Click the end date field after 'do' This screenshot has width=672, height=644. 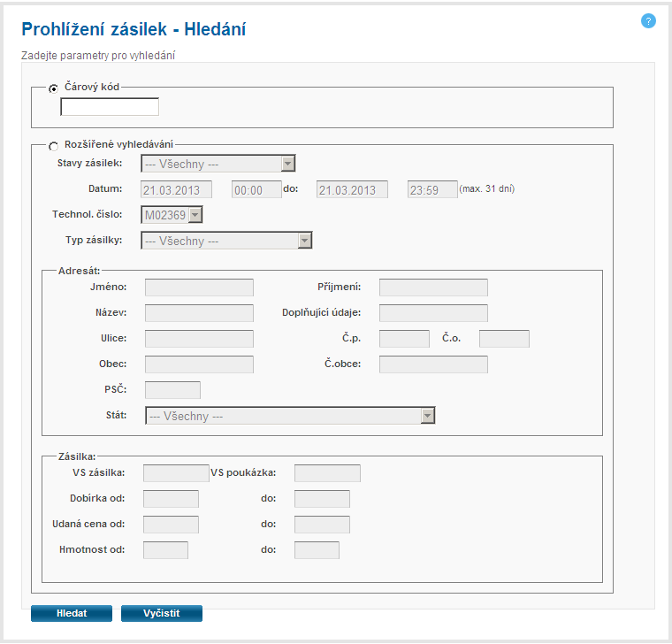(x=353, y=189)
